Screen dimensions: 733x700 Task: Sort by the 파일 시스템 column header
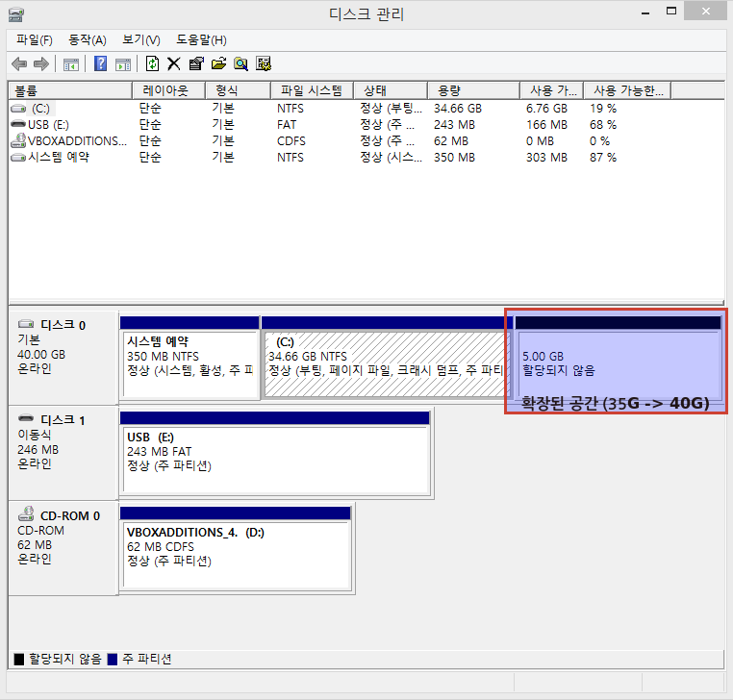pos(312,90)
